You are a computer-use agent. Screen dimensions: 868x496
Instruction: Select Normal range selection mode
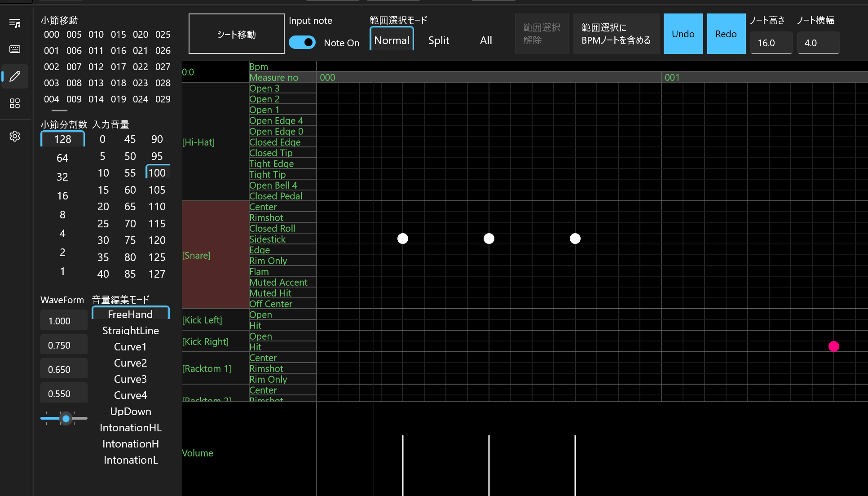click(x=392, y=40)
